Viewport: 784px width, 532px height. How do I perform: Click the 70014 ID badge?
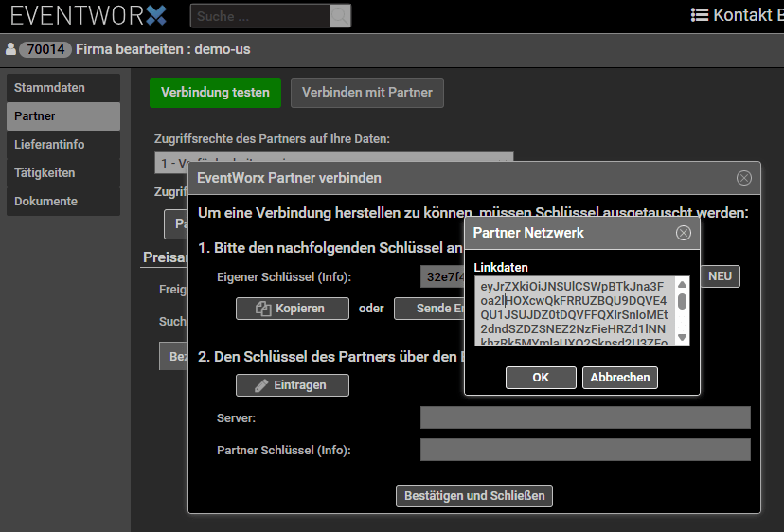pos(45,49)
